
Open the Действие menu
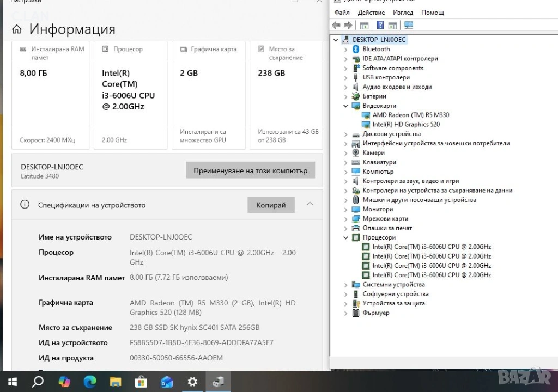[372, 13]
